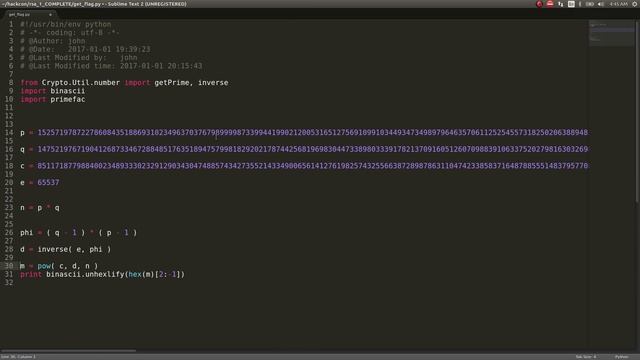The height and width of the screenshot is (360, 640).
Task: Place cursor on the shebang line 1
Action: [x=65, y=24]
